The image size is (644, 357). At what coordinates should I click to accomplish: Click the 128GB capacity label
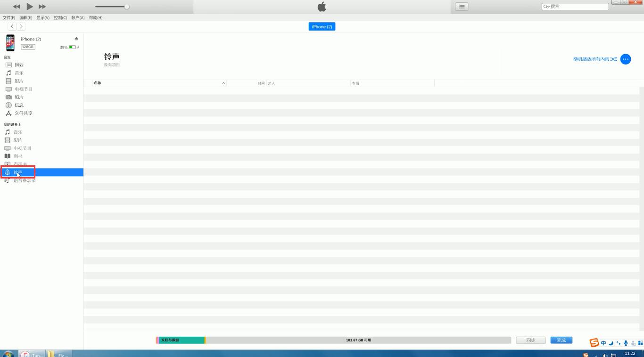coord(28,47)
